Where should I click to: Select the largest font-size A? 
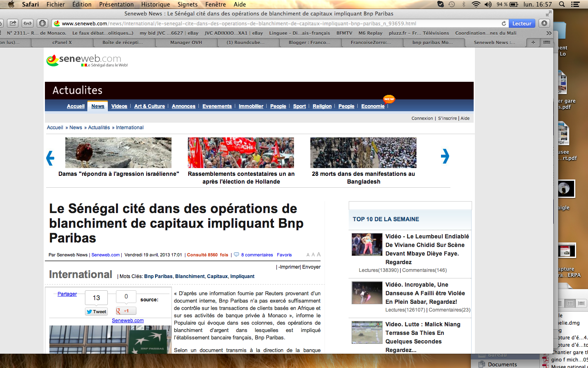(x=319, y=254)
